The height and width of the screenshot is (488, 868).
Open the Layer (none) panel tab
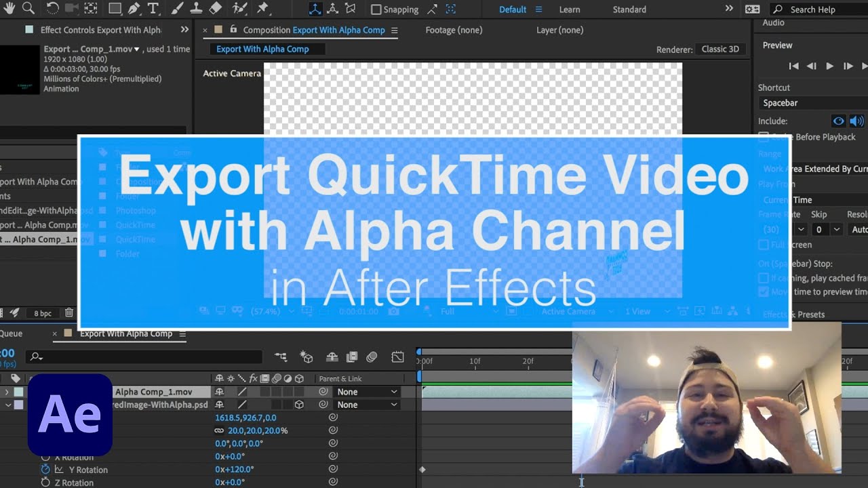(x=559, y=30)
